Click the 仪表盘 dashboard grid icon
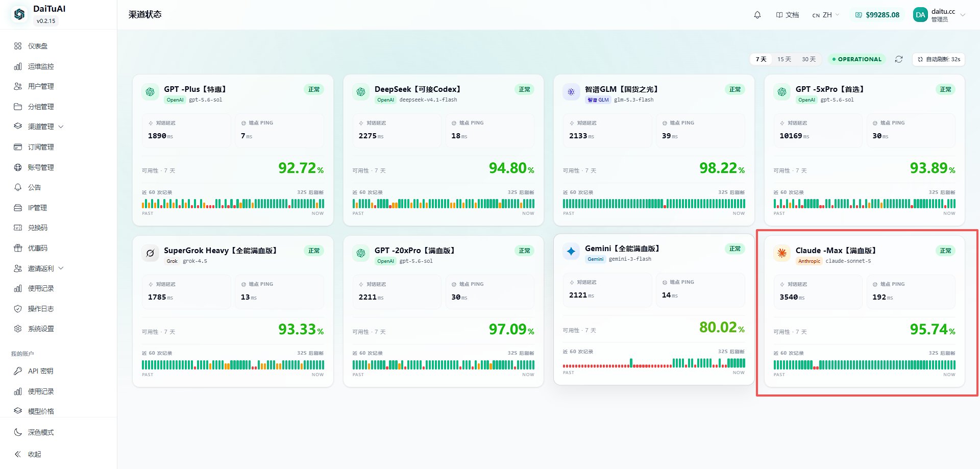This screenshot has height=469, width=980. pos(18,46)
